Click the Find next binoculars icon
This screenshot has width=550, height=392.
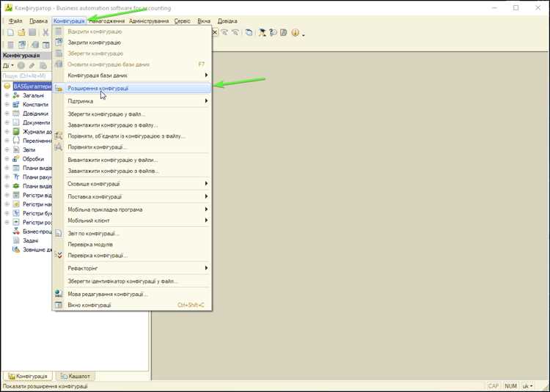(235, 32)
